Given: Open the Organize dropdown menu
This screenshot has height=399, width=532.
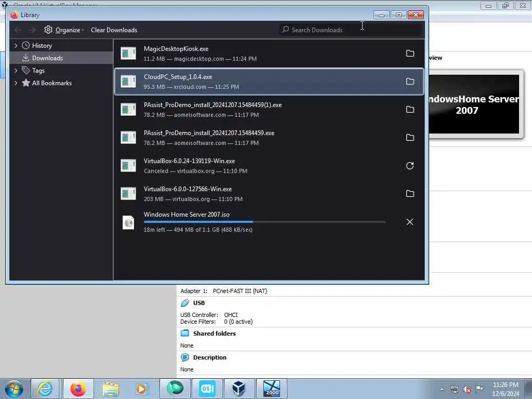Looking at the screenshot, I should pyautogui.click(x=64, y=30).
